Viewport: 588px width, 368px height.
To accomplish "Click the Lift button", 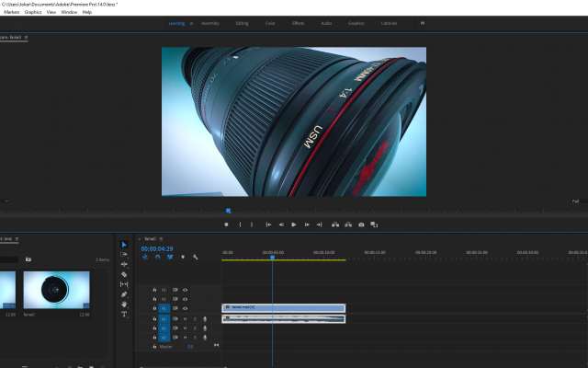I will pos(335,224).
